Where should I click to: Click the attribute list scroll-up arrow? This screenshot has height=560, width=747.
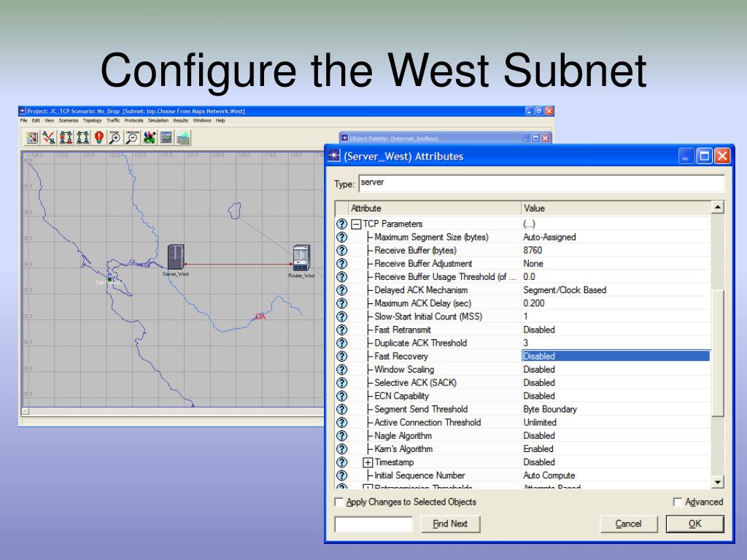pos(718,207)
